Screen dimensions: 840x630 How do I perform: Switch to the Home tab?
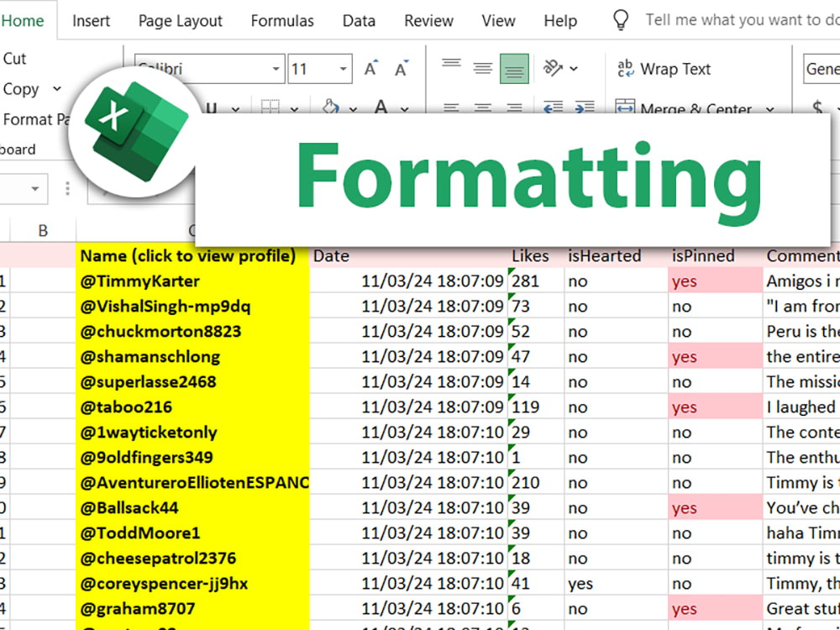pyautogui.click(x=23, y=20)
